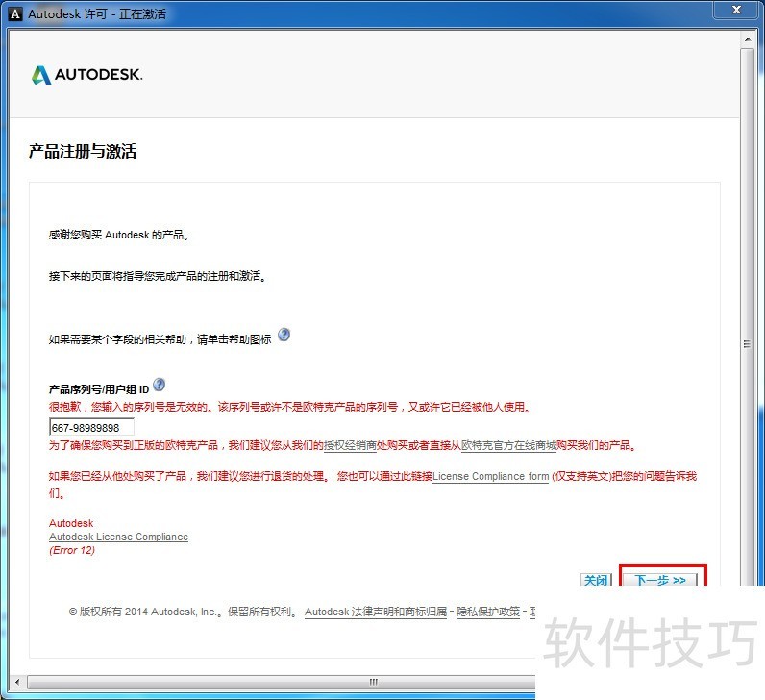Open the 隐私保护政策 link
765x700 pixels.
click(488, 612)
